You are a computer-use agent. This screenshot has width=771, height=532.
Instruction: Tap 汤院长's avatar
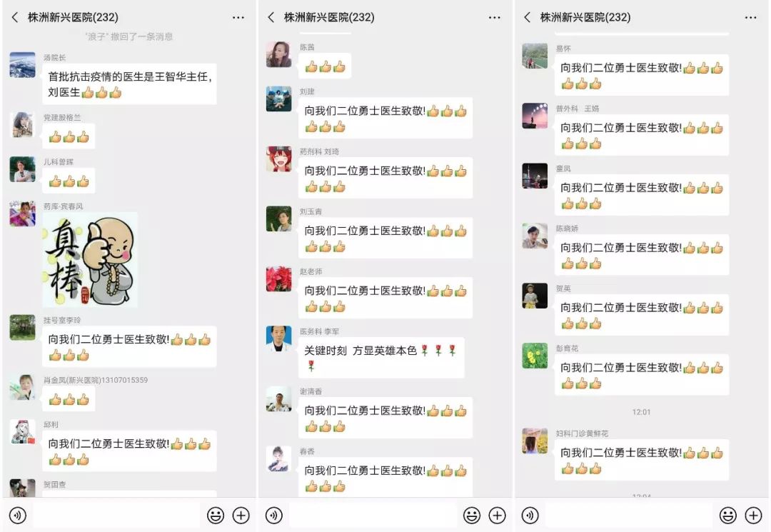click(23, 64)
